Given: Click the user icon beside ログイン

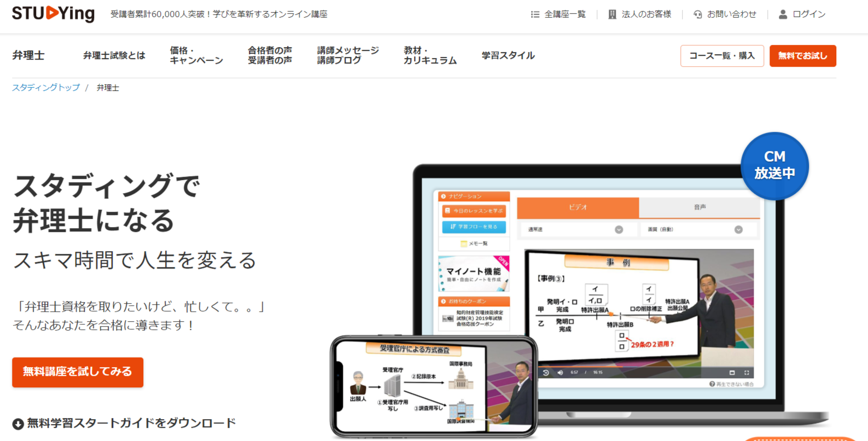Looking at the screenshot, I should click(x=783, y=14).
